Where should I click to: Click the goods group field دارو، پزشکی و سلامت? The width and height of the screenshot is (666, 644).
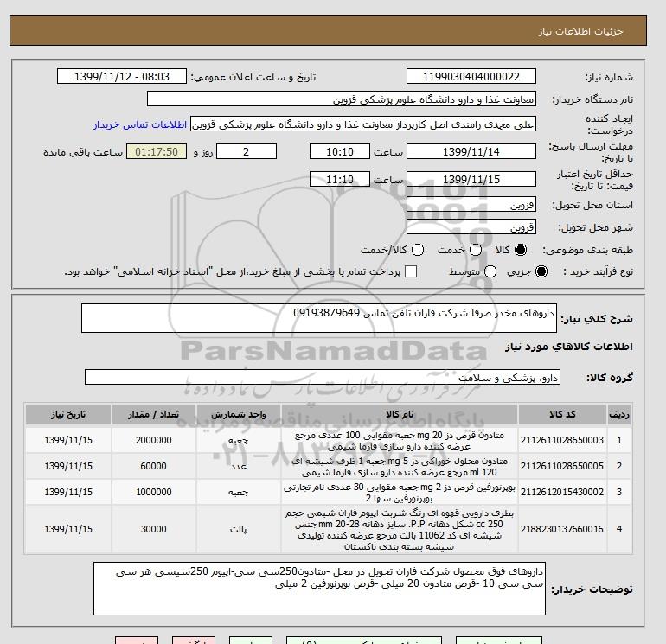323,377
